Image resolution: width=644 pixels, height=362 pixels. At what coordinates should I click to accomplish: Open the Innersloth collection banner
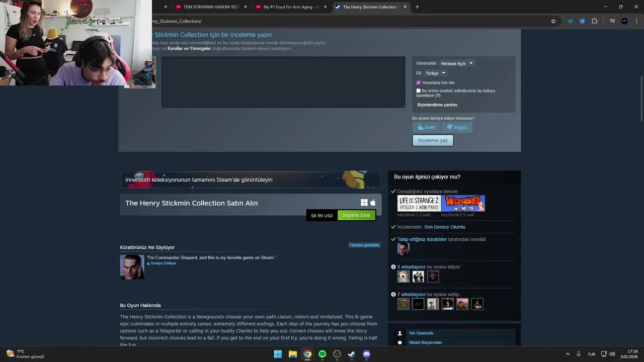[x=251, y=179]
